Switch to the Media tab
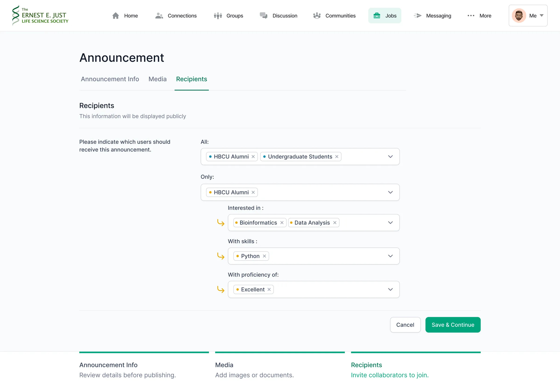This screenshot has height=392, width=560. tap(157, 79)
